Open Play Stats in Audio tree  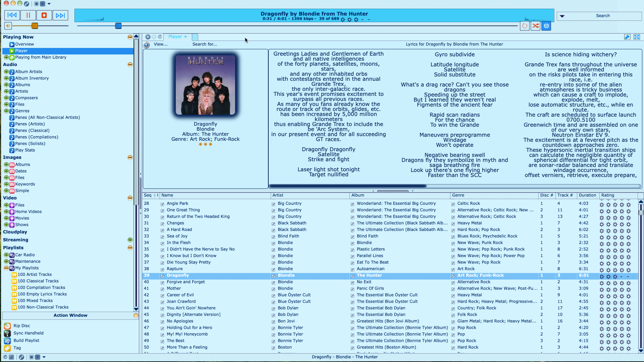(25, 150)
